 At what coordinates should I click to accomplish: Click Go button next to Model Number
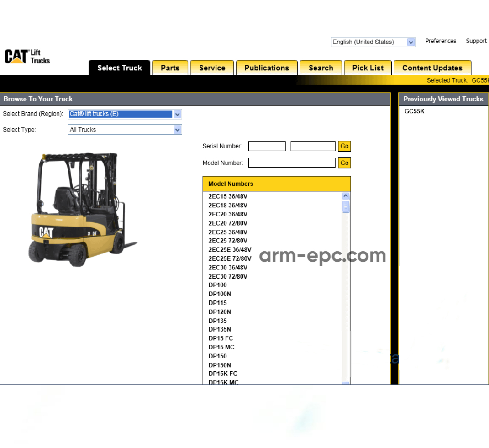tap(344, 163)
